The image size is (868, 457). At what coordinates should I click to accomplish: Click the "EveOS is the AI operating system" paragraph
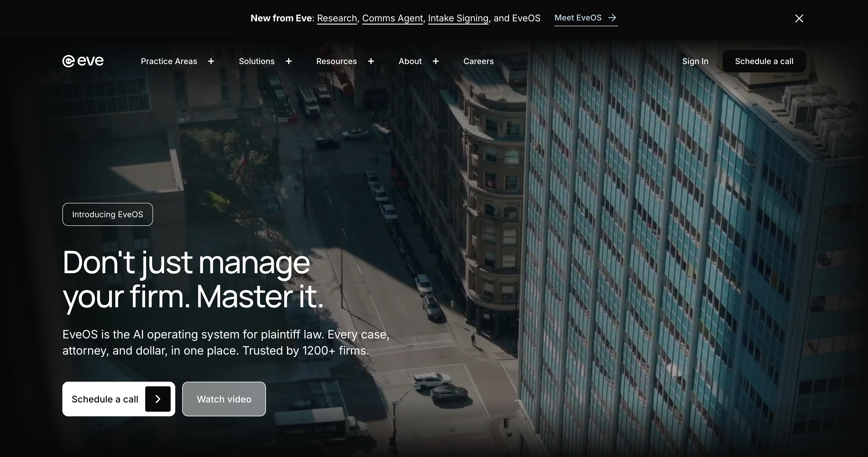[x=226, y=342]
